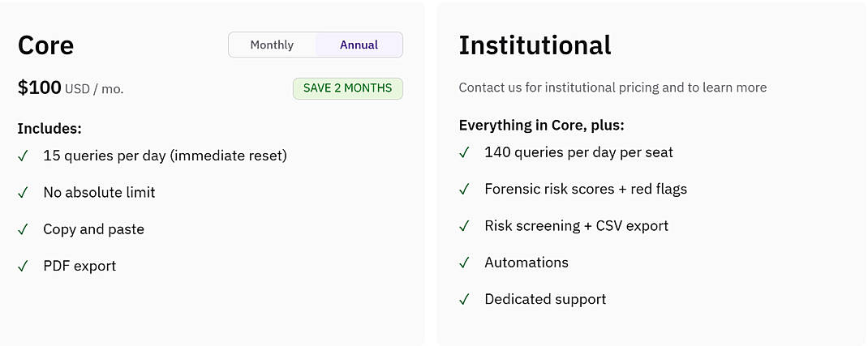This screenshot has width=868, height=346.
Task: Click checkmark next to PDF export
Action: pos(23,267)
